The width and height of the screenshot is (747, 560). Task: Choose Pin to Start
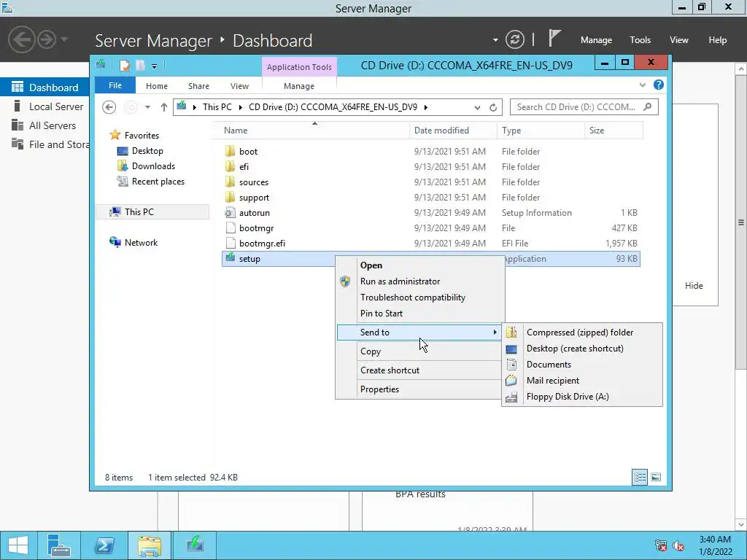point(381,314)
